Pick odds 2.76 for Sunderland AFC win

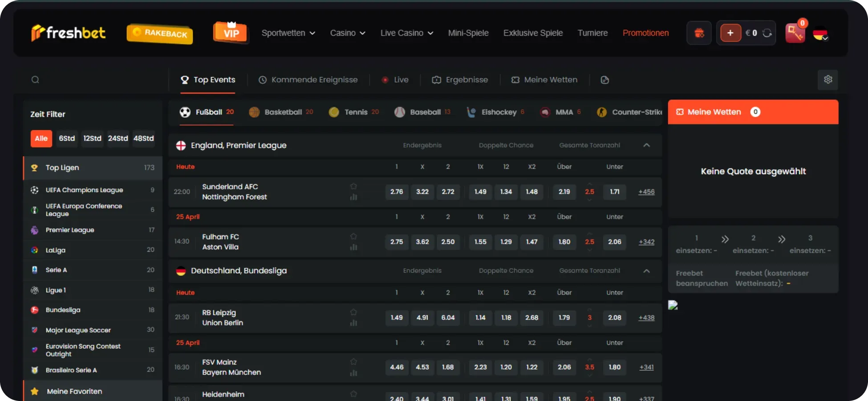pyautogui.click(x=397, y=192)
